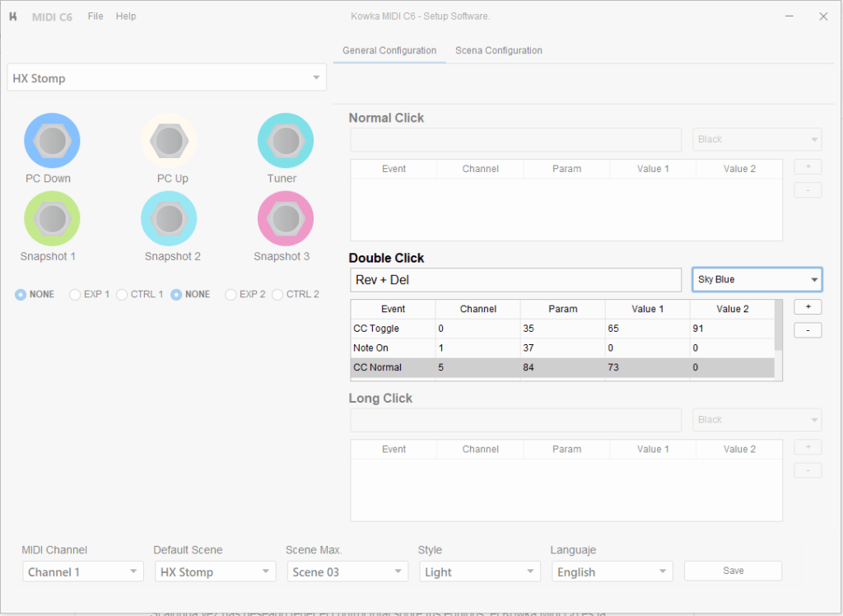The image size is (843, 616).
Task: Minimize the Kowka MIDI C6 window
Action: [789, 16]
